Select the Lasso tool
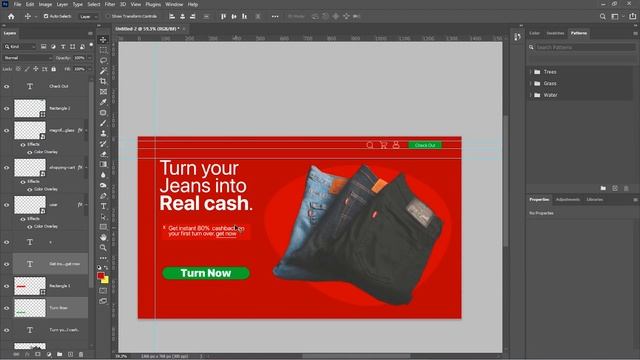640x360 pixels. (x=103, y=60)
